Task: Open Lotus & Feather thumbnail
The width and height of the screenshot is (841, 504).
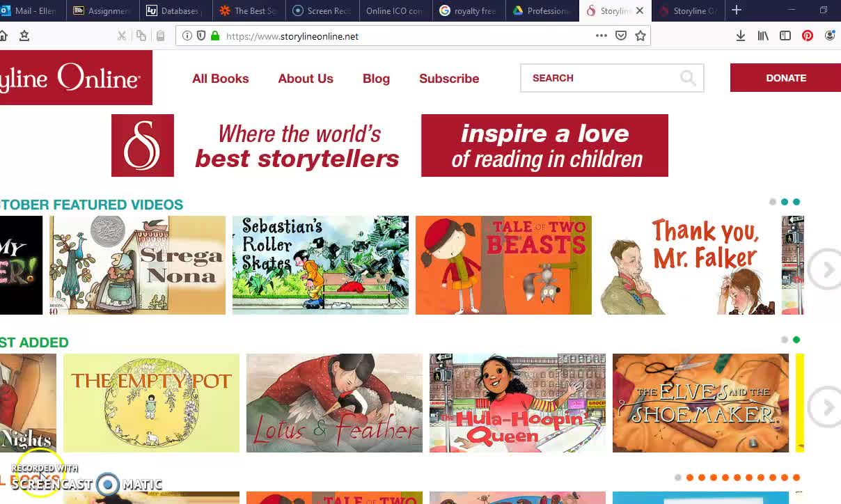Action: (x=334, y=403)
